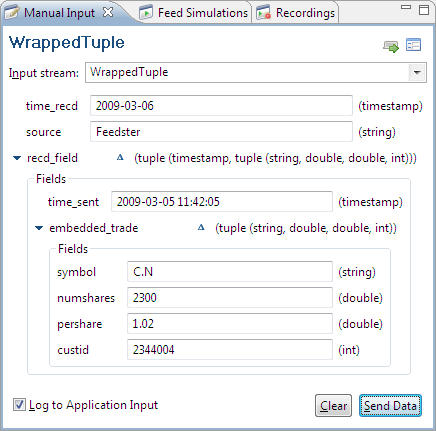
Task: Collapse the embedded_trade section
Action: point(39,228)
